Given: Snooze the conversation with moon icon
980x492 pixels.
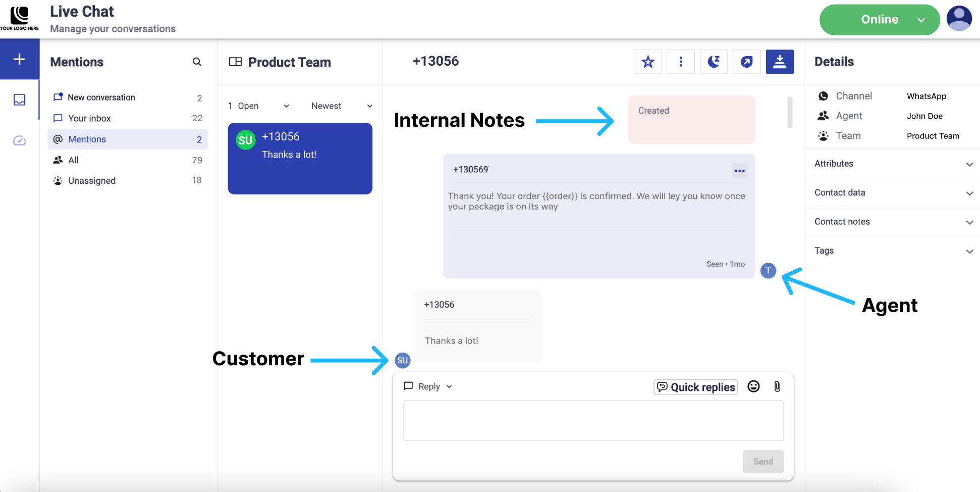Looking at the screenshot, I should click(714, 62).
